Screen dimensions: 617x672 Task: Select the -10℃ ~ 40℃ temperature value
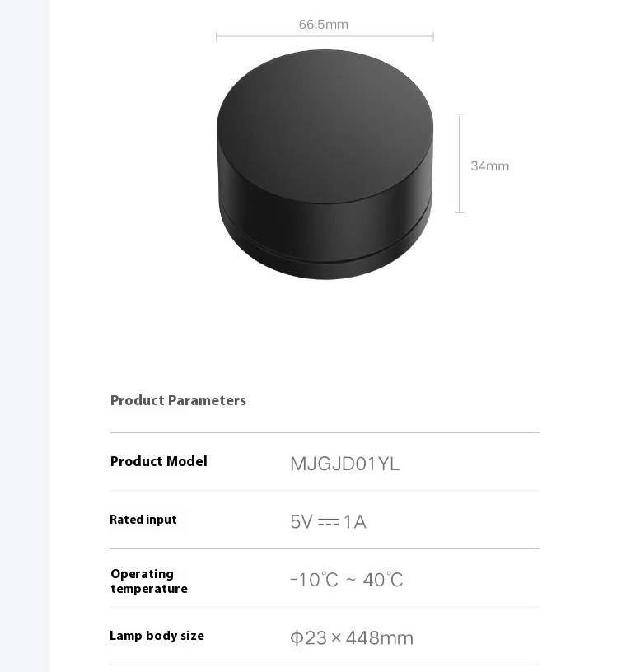pyautogui.click(x=347, y=580)
